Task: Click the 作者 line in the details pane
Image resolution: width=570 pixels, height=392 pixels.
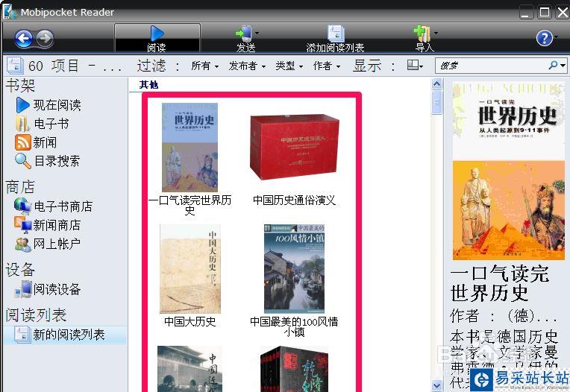Action: click(x=504, y=316)
